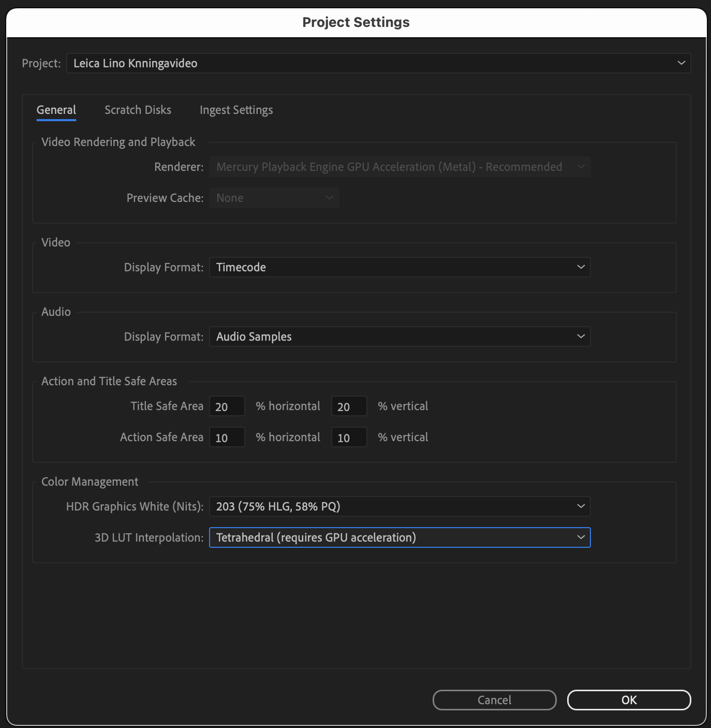Click the Audio Samples dropdown chevron

[580, 337]
